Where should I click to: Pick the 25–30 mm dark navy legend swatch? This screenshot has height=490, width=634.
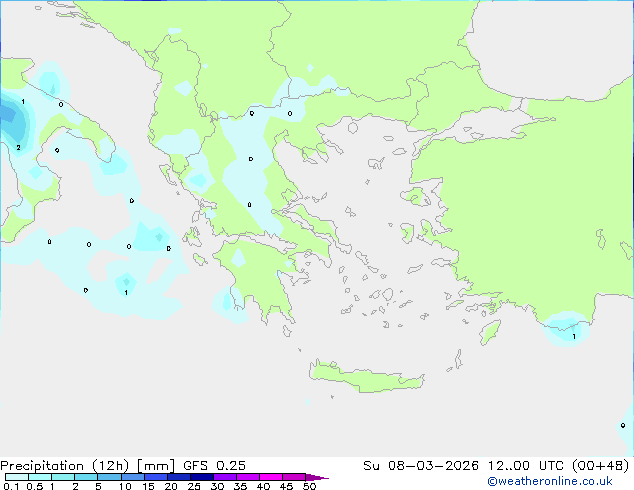tap(201, 477)
